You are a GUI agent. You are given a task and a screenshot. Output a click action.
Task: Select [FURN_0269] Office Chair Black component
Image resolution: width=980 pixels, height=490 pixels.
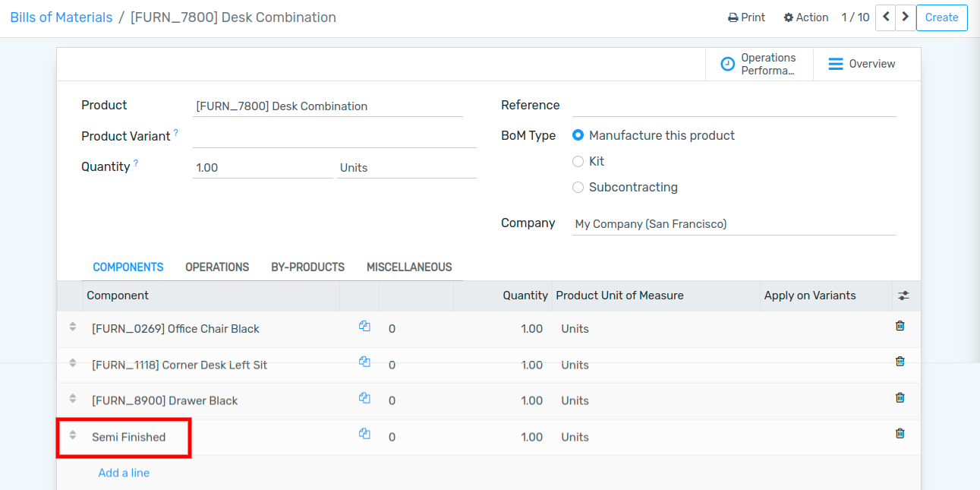click(175, 329)
